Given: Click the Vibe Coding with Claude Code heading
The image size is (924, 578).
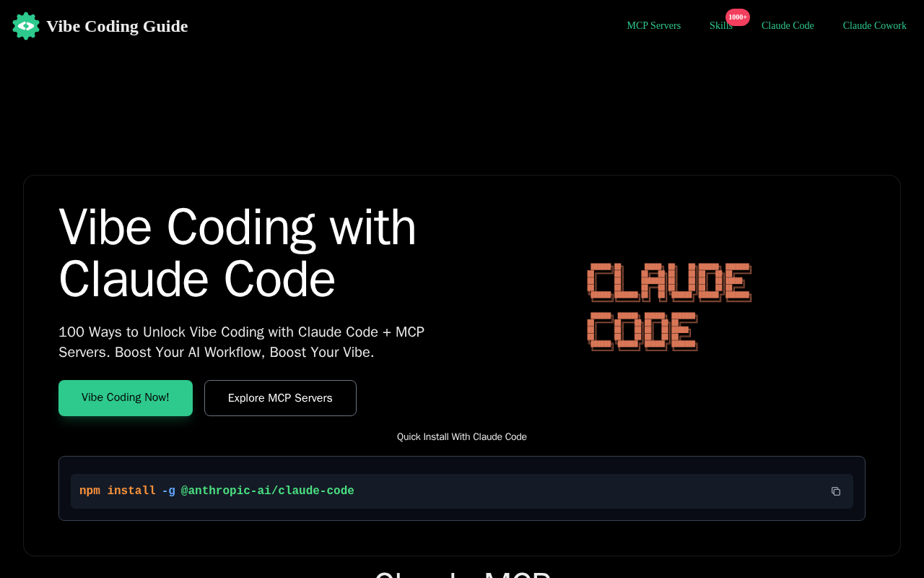Looking at the screenshot, I should tap(237, 253).
